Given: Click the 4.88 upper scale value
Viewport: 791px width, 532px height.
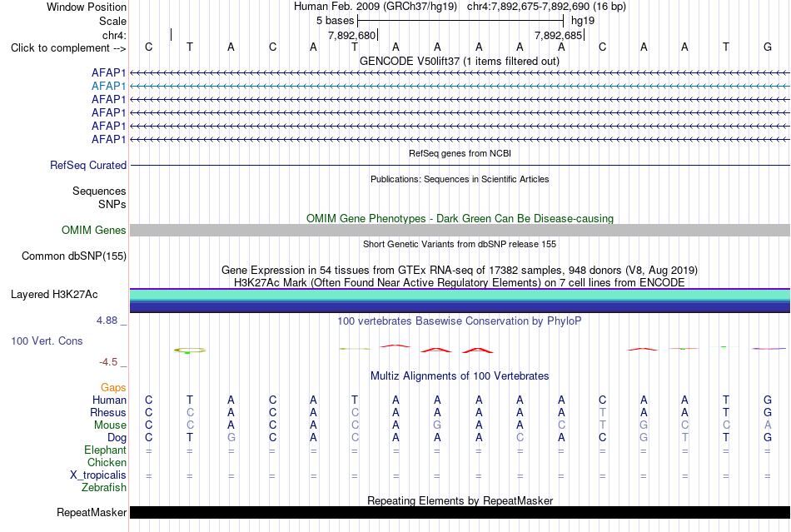Looking at the screenshot, I should point(107,321).
